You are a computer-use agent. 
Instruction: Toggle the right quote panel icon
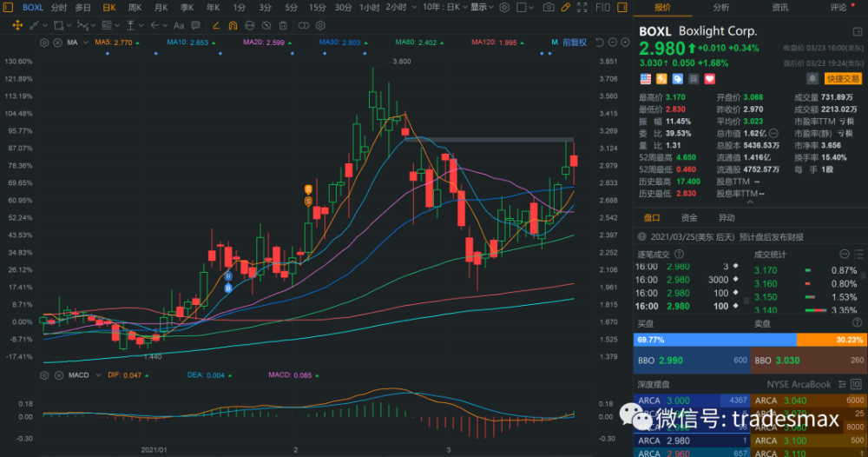pos(622,7)
